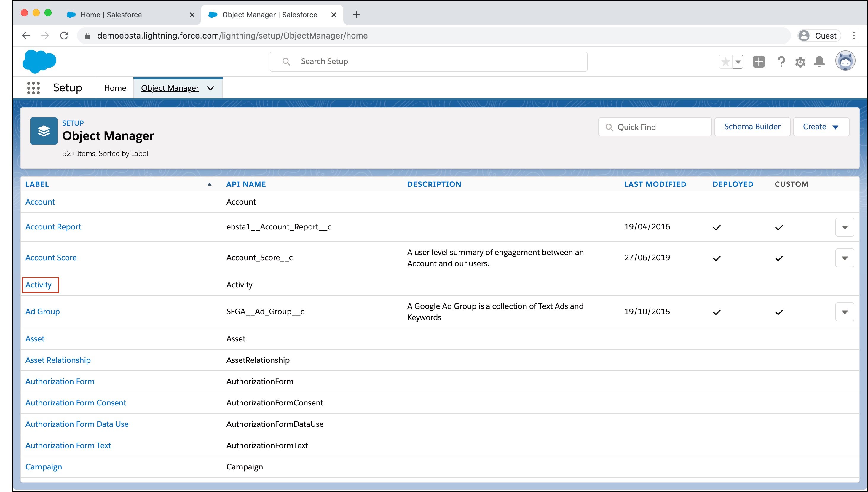This screenshot has height=492, width=868.
Task: Switch to Home | Salesforce browser tab
Action: point(111,15)
